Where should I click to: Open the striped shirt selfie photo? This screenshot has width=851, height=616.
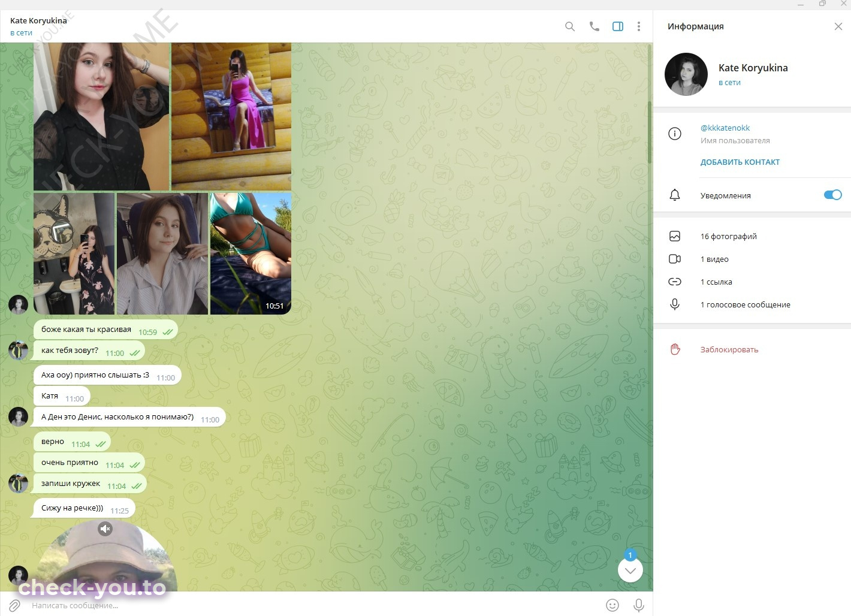tap(162, 253)
